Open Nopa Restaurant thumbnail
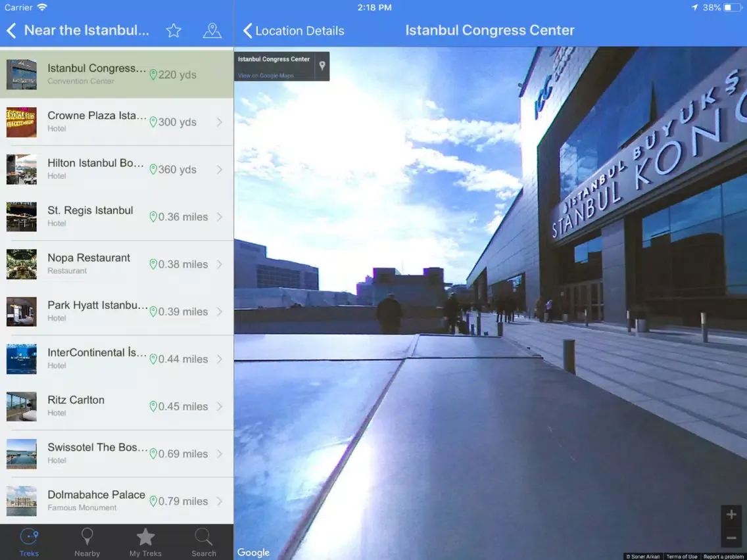 tap(22, 264)
